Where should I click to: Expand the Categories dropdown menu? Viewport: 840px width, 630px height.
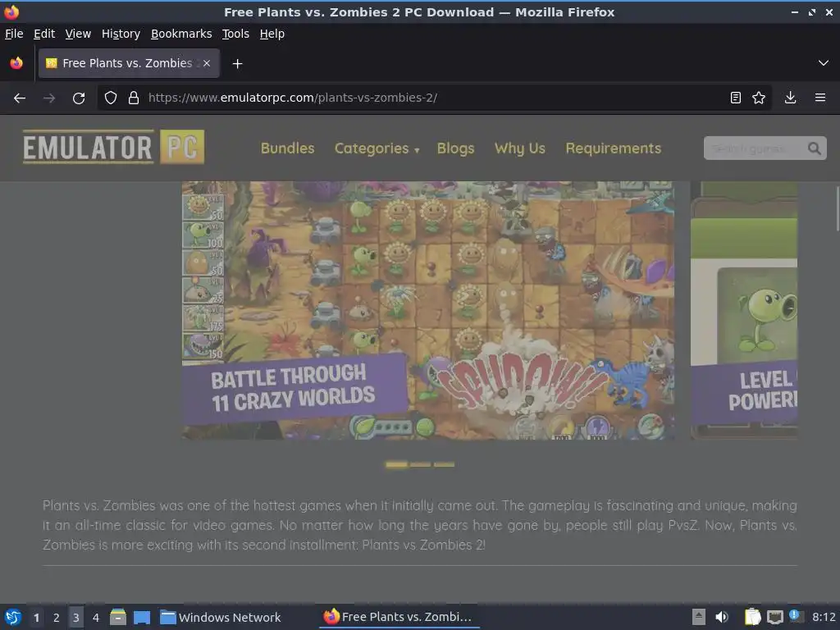point(377,148)
